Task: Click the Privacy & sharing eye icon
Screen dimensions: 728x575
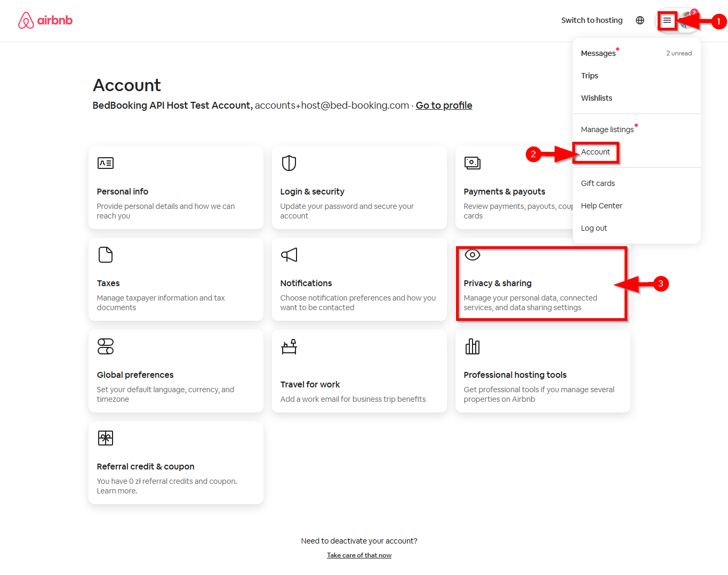Action: 473,255
